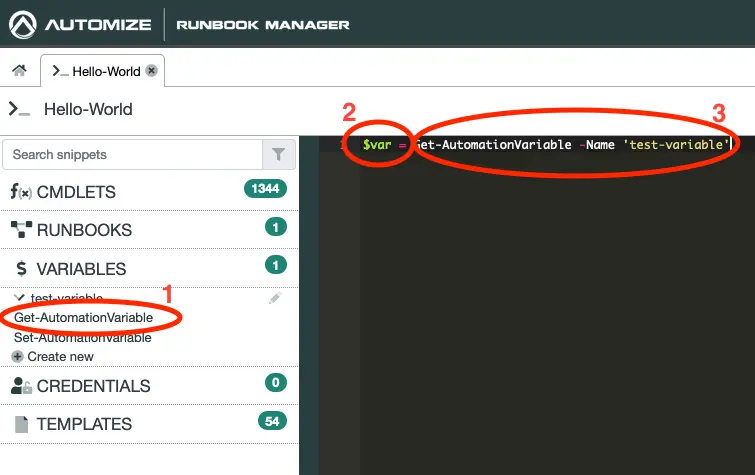Image resolution: width=755 pixels, height=475 pixels.
Task: Click the CMDLETS function icon
Action: (x=21, y=192)
